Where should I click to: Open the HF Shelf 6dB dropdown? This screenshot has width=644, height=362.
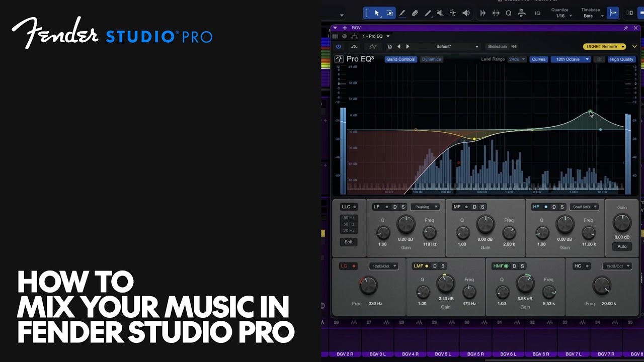pyautogui.click(x=584, y=207)
